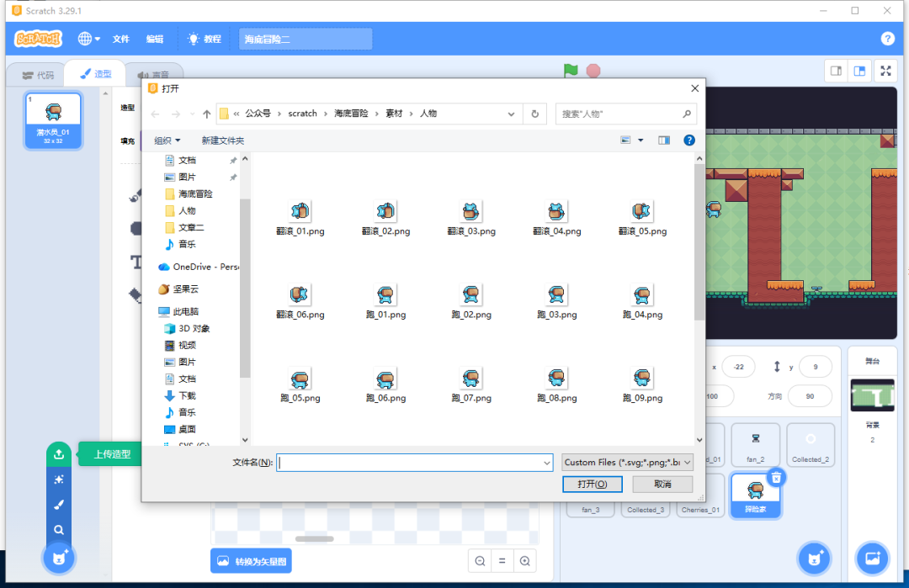
Task: Expand the 组织 dropdown menu
Action: tap(167, 140)
